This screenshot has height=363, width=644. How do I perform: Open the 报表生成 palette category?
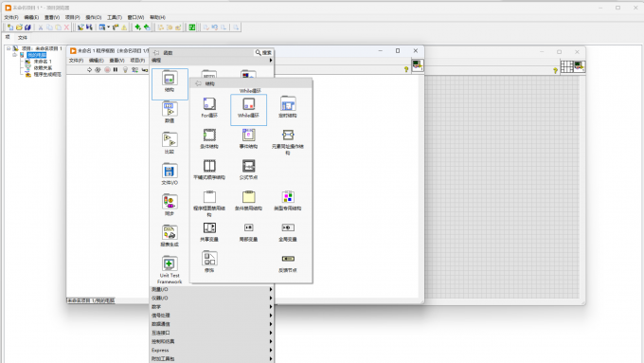[x=170, y=236]
